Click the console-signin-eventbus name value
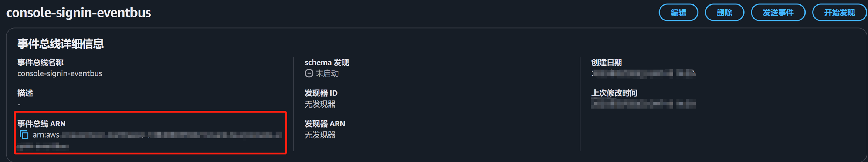Viewport: 868px width, 162px height. (60, 73)
